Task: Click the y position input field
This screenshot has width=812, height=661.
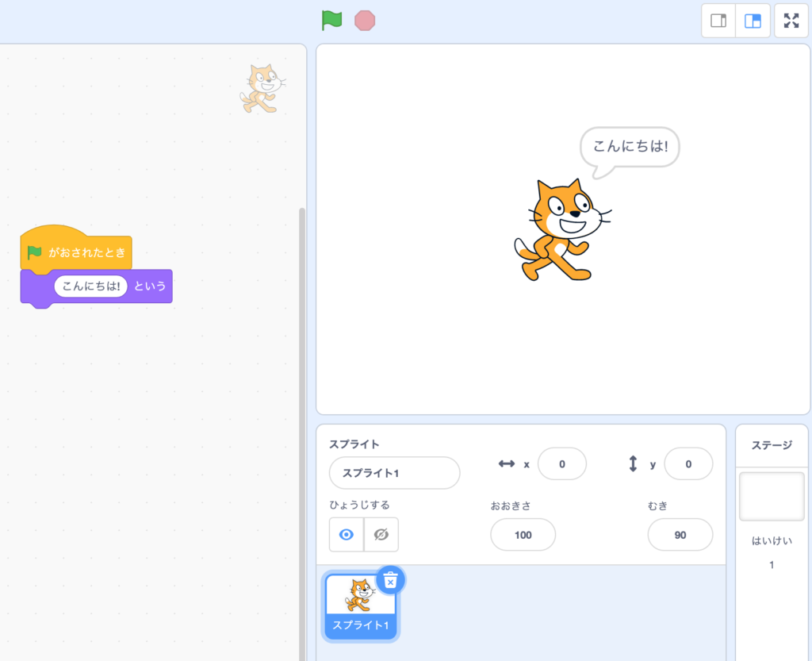Action: (x=688, y=464)
